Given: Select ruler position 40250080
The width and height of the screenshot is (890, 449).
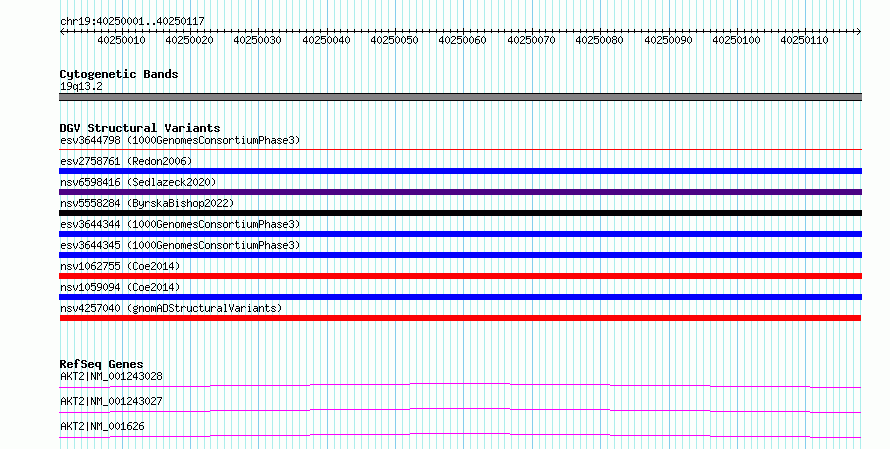Looking at the screenshot, I should pos(599,40).
